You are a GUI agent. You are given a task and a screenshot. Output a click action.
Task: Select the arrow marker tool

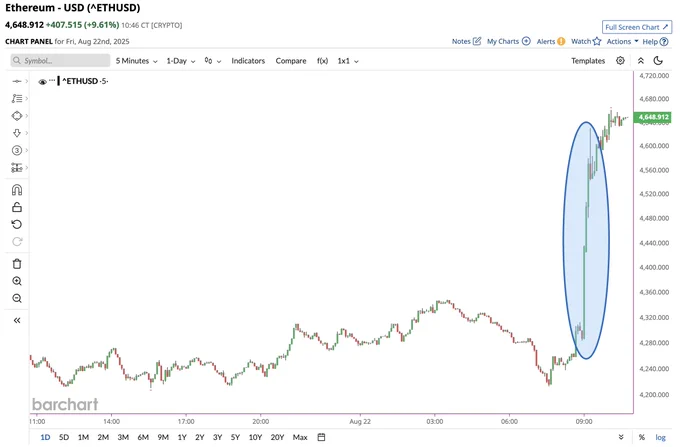(x=16, y=133)
